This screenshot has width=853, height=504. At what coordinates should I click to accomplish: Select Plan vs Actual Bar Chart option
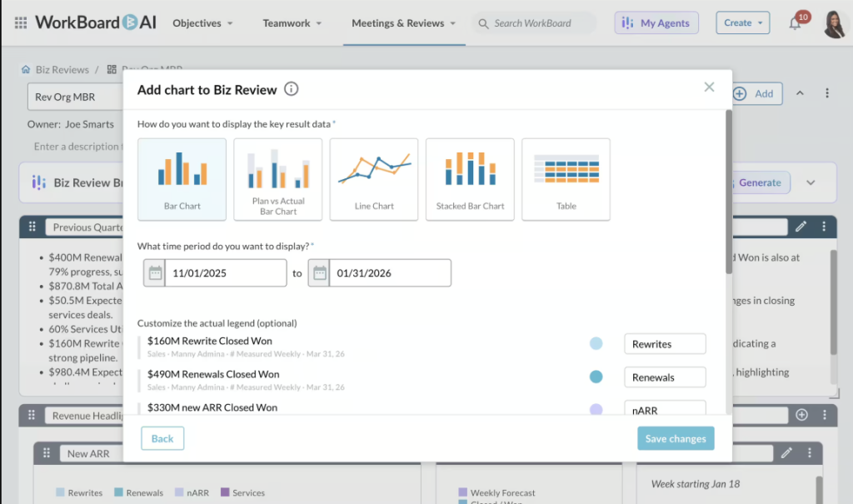tap(278, 179)
